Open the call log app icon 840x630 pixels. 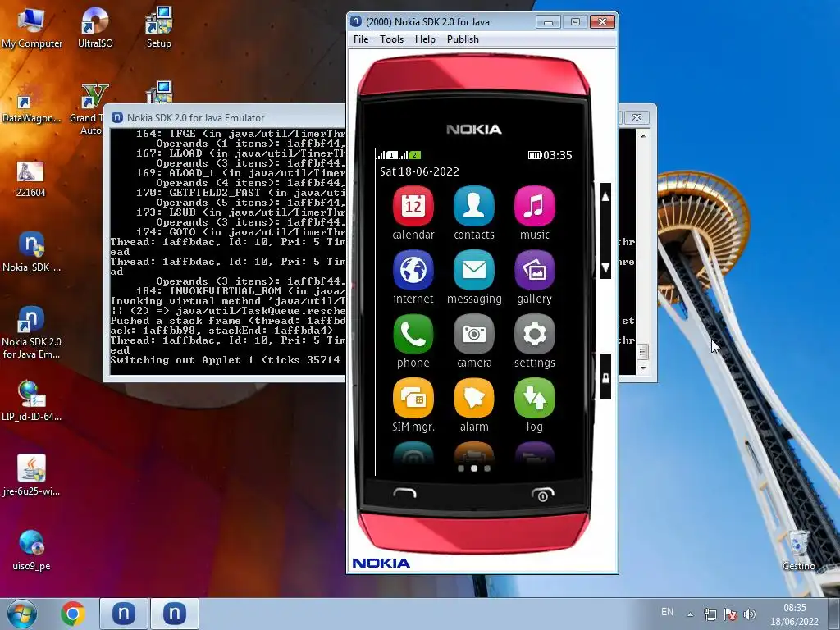pyautogui.click(x=534, y=398)
